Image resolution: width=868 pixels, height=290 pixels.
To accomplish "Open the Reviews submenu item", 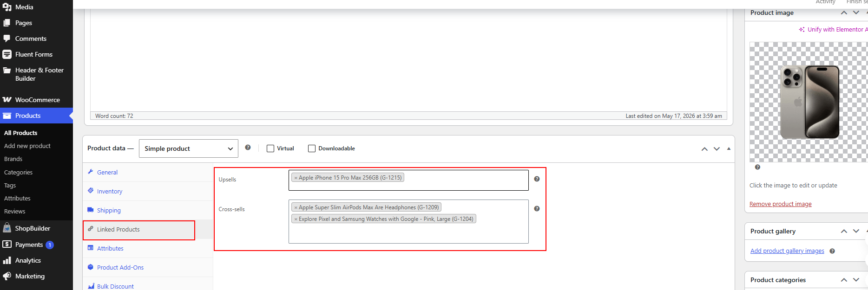I will click(14, 211).
